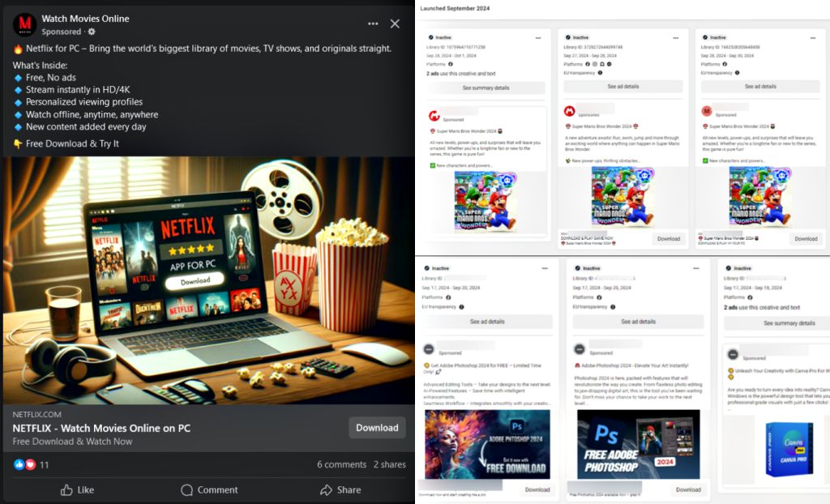Click the Facebook platform icon on the Sep 28 – Sep 30 card
The height and width of the screenshot is (504, 830).
pyautogui.click(x=725, y=64)
